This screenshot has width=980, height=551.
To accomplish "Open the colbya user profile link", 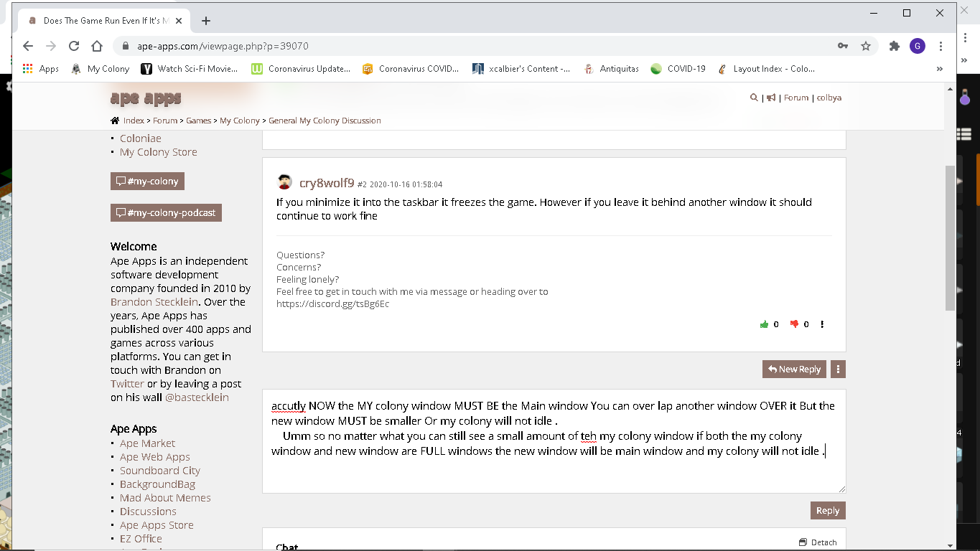I will (829, 98).
